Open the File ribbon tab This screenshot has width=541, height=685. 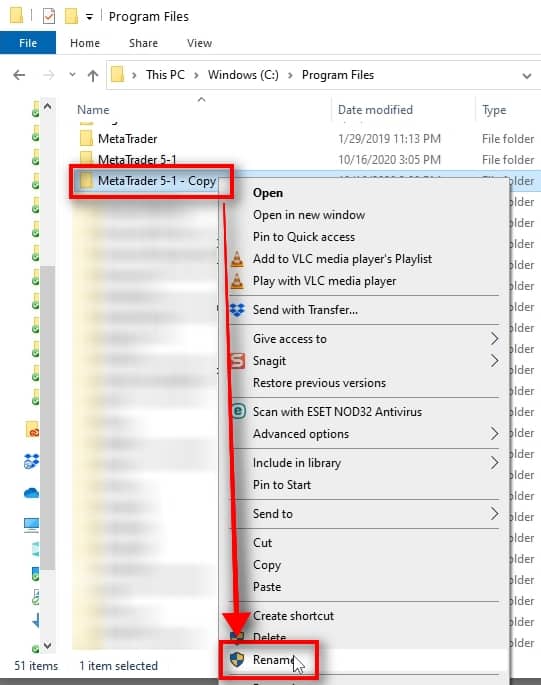pos(28,43)
